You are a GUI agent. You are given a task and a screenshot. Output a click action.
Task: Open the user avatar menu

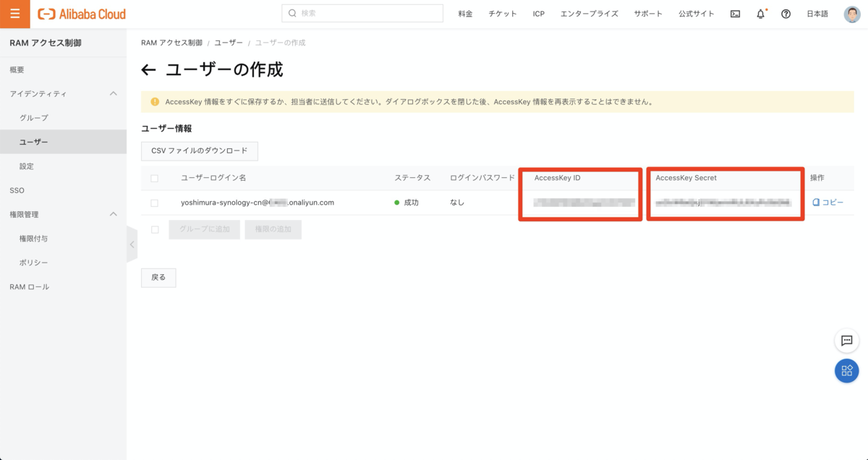[x=852, y=14]
